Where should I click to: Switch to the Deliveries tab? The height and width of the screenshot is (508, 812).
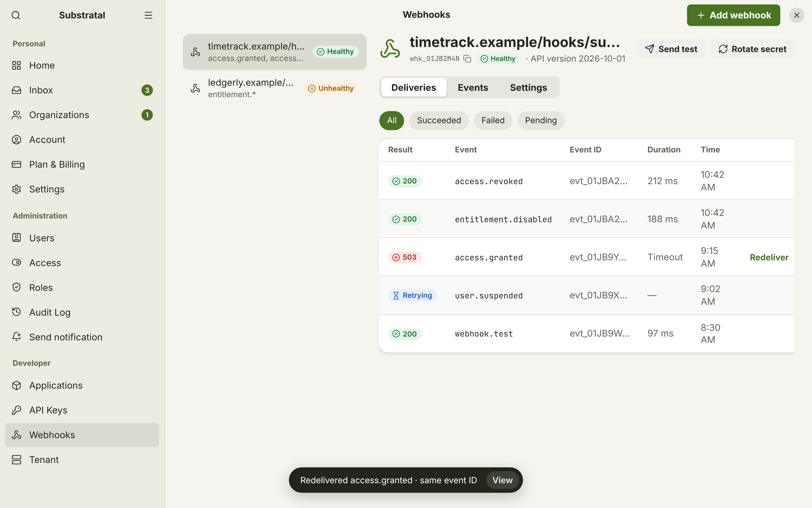(414, 87)
